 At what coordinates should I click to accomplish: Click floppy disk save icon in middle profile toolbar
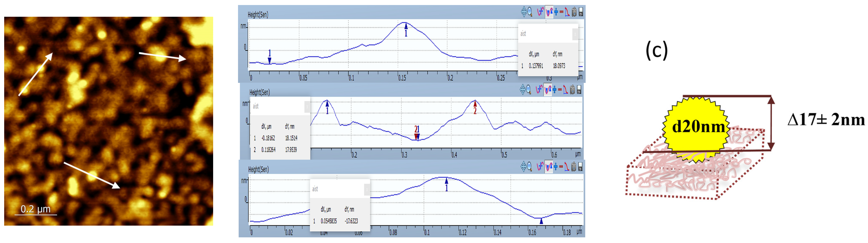tap(579, 90)
